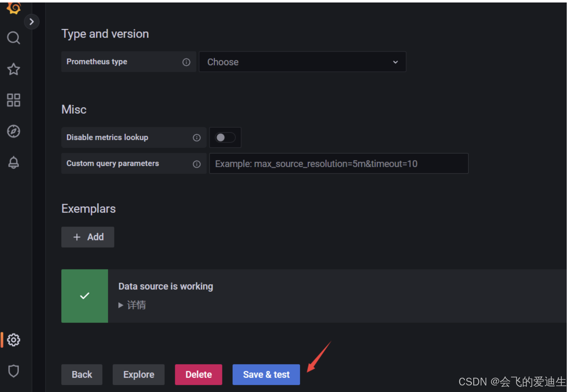Expand the 详情 details disclosure
Screen dimensions: 568x392
[x=132, y=305]
